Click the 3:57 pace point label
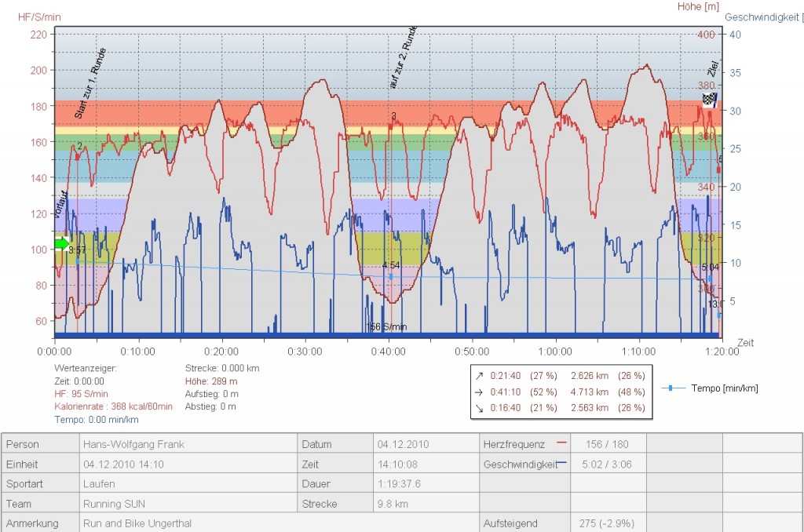 [77, 250]
